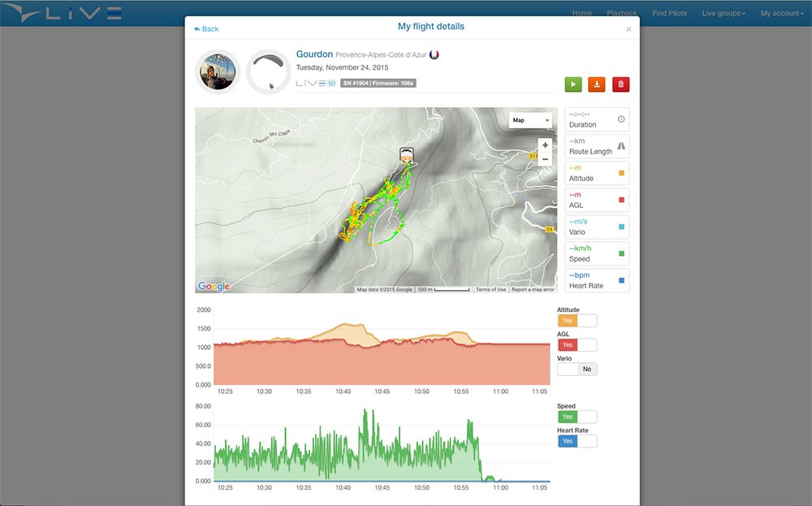Click the paraglider wing icon
812x506 pixels.
tap(268, 72)
